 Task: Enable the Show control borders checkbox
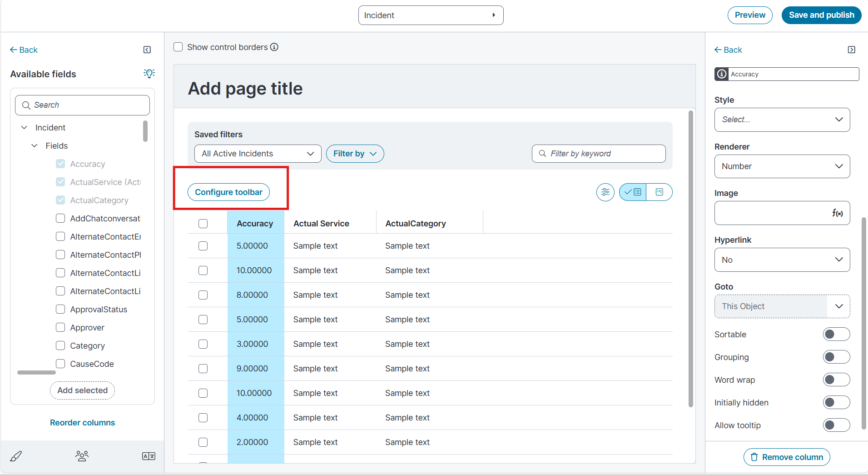click(178, 47)
